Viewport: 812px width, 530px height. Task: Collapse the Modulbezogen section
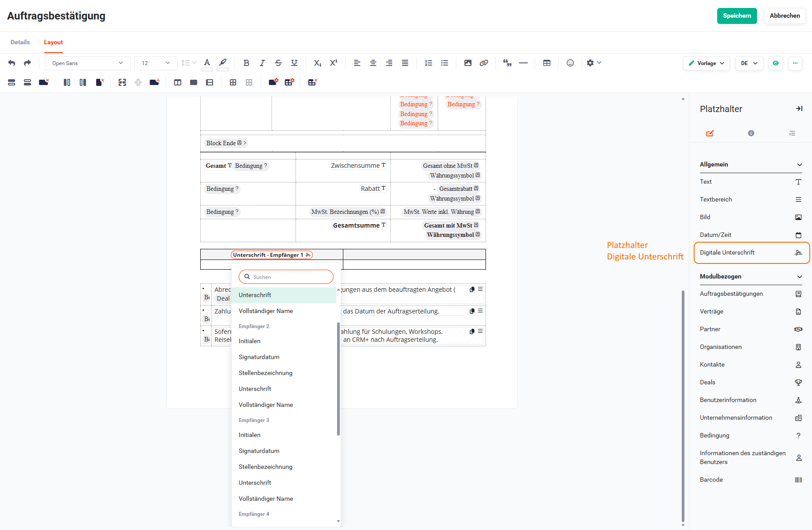point(799,277)
